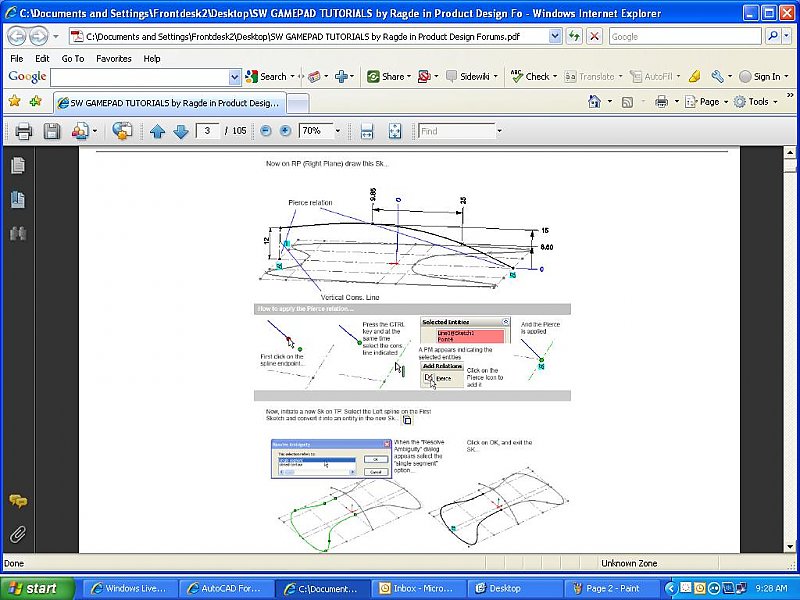Show the Comments panel
This screenshot has height=600, width=800.
click(x=17, y=501)
